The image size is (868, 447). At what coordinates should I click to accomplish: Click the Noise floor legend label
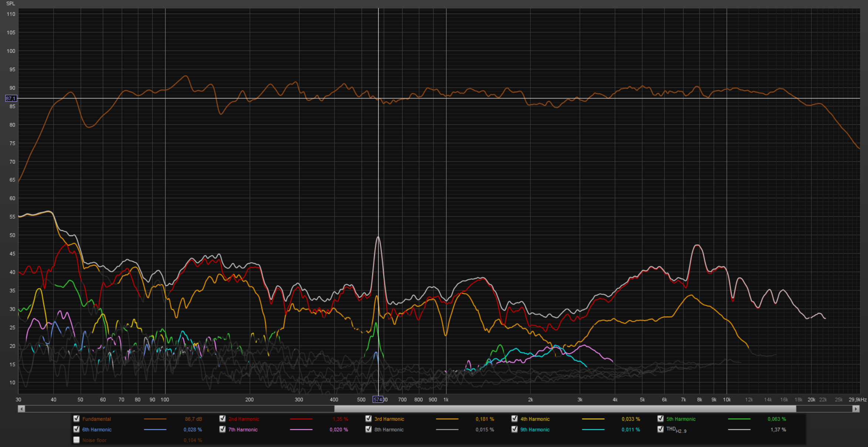[x=94, y=440]
